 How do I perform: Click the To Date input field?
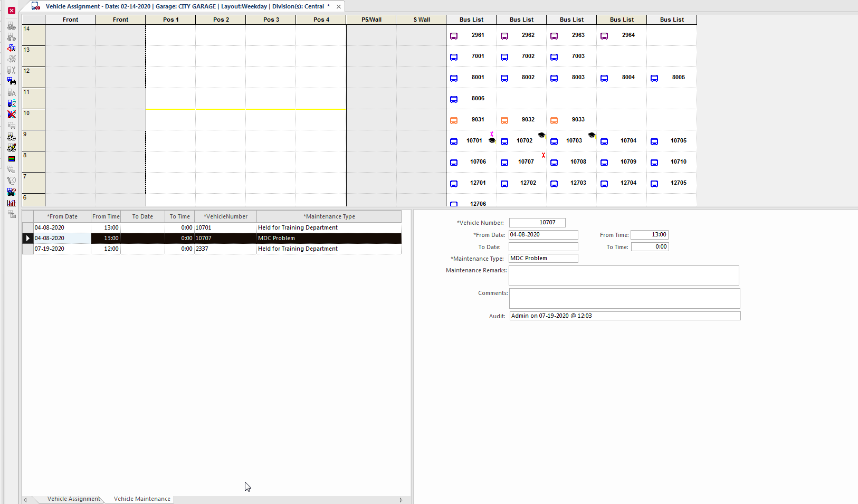543,246
